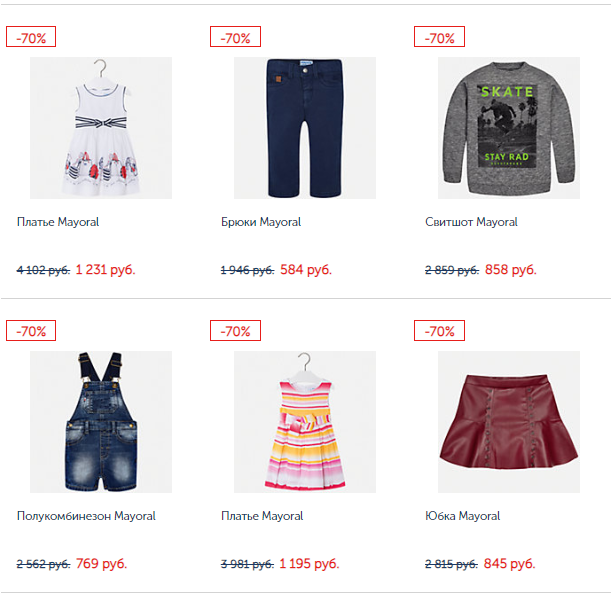Open the navy blue trousers product image
Image resolution: width=611 pixels, height=595 pixels.
pos(305,128)
